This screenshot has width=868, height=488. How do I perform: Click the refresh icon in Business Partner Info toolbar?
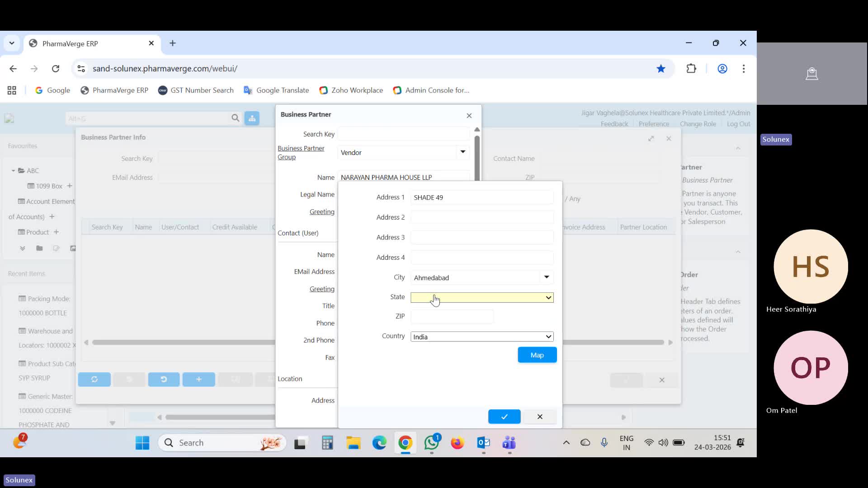pos(94,380)
